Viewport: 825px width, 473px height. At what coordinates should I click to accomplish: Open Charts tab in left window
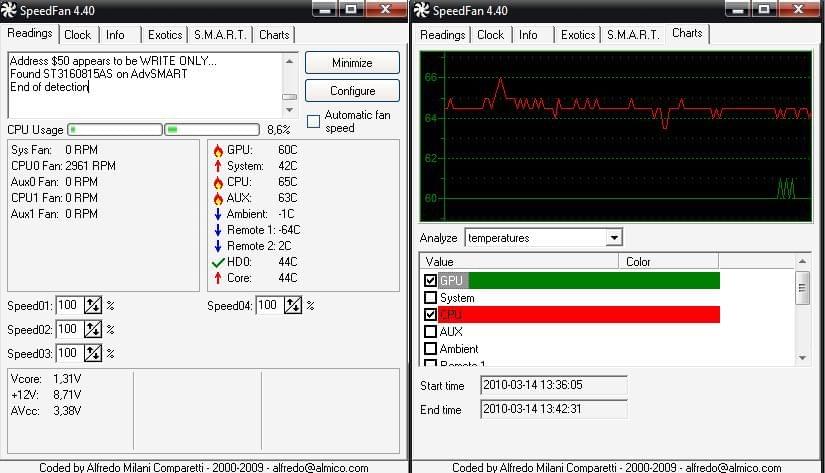274,35
